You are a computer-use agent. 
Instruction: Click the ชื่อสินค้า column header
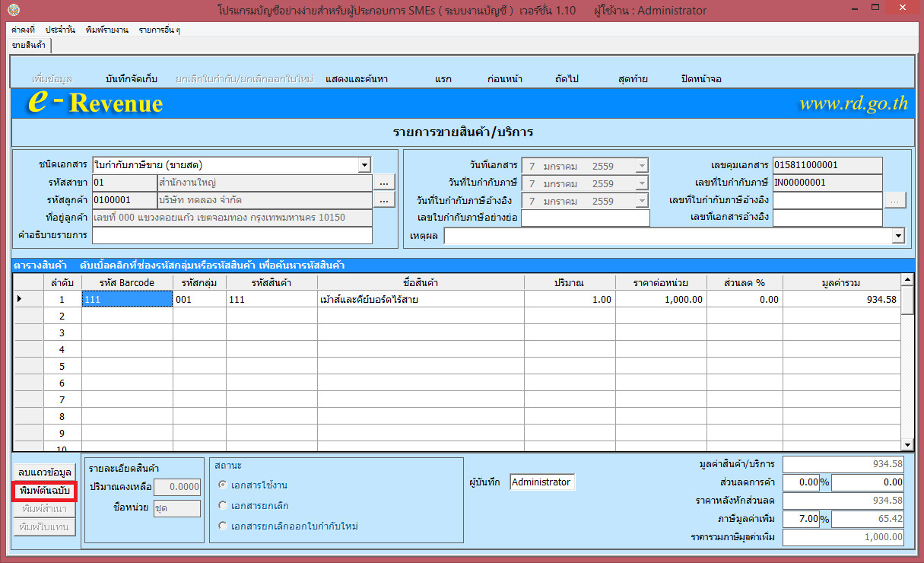pyautogui.click(x=421, y=283)
